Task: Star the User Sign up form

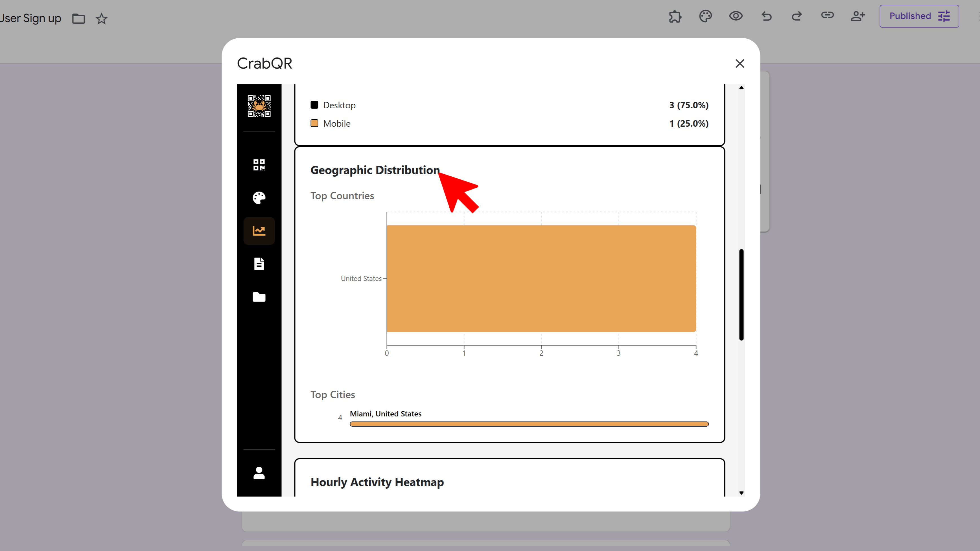Action: [102, 19]
